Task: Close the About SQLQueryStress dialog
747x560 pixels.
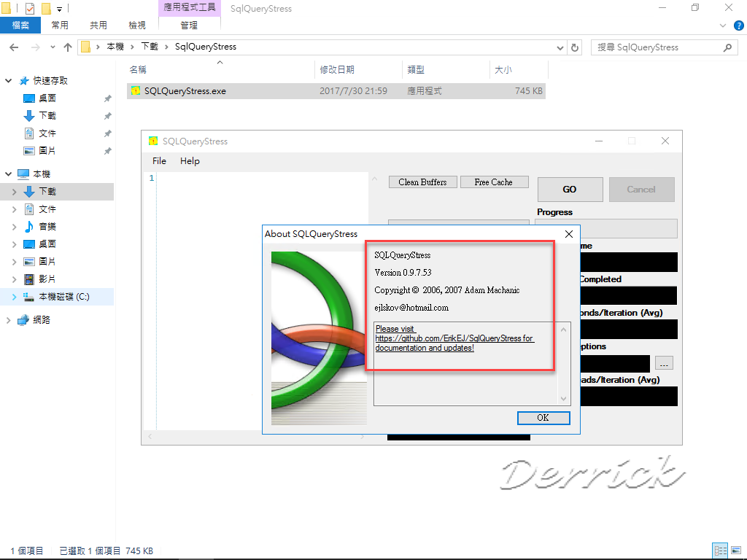Action: point(569,234)
